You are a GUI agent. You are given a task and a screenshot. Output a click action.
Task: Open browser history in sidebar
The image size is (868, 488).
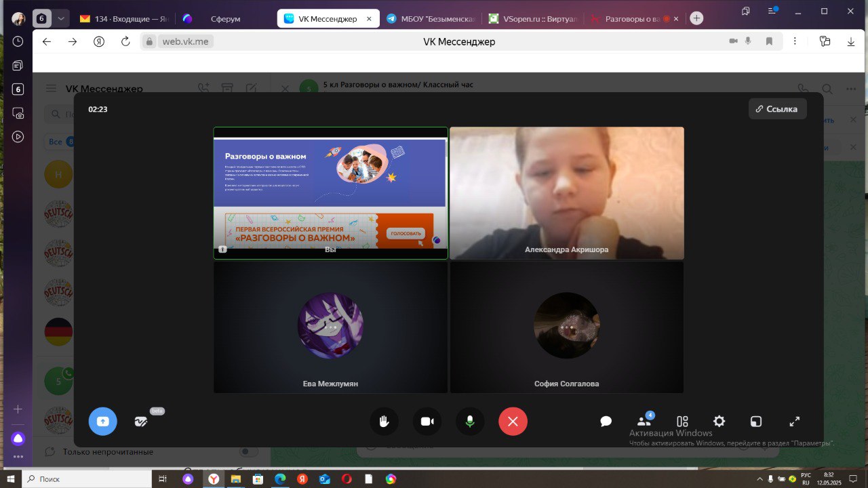[x=18, y=41]
